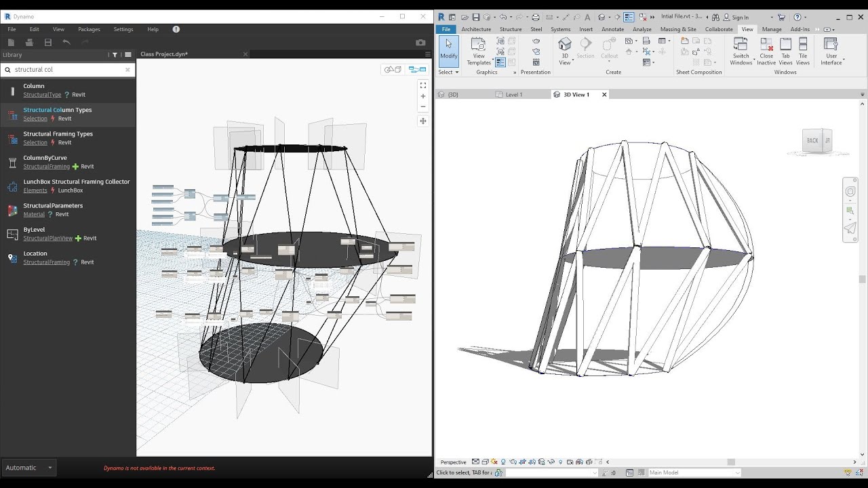Select the Column StructuralType result
Image resolution: width=868 pixels, height=488 pixels.
click(68, 90)
